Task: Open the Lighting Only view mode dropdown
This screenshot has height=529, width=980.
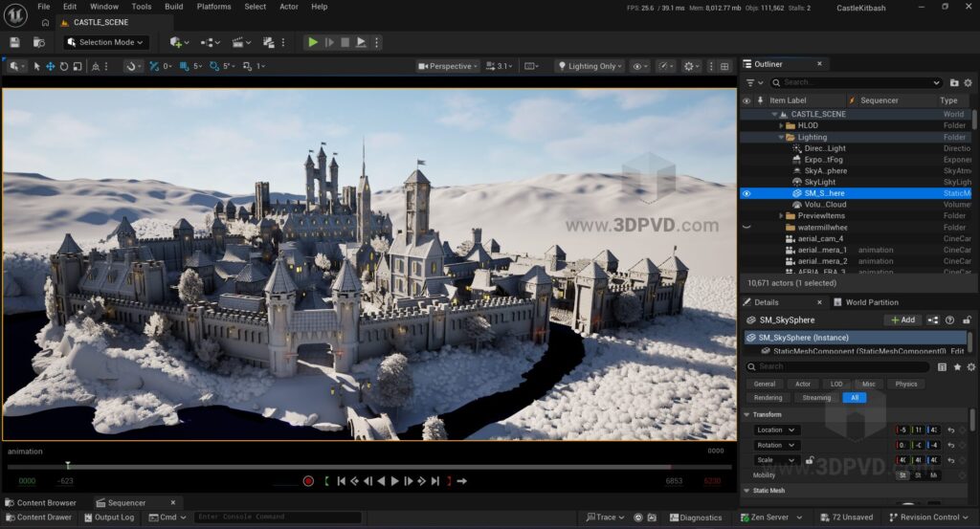Action: [590, 66]
